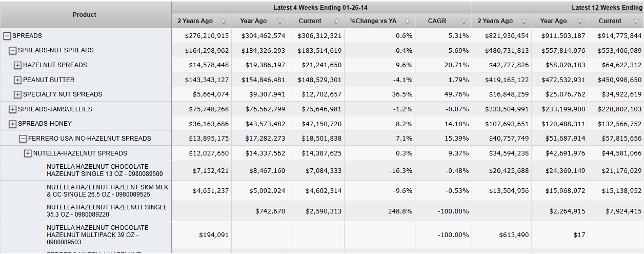
Task: Click filter icon on first 2 Years Ago column
Action: click(223, 22)
